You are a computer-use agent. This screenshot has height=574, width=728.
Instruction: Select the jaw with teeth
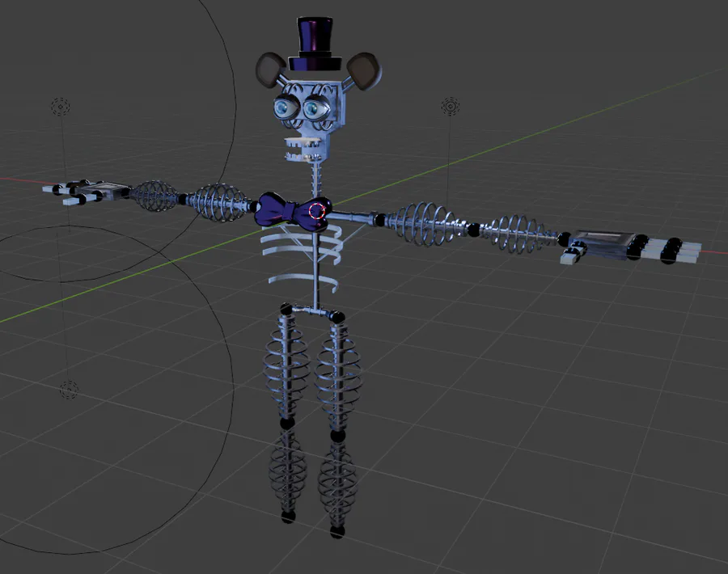tap(303, 149)
